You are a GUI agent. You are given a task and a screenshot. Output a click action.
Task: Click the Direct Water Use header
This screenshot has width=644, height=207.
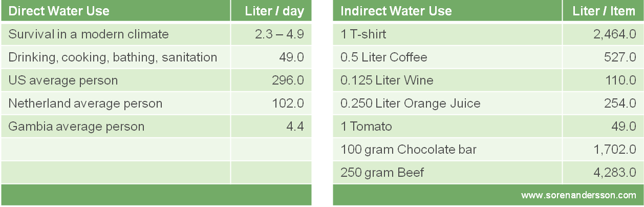click(59, 11)
